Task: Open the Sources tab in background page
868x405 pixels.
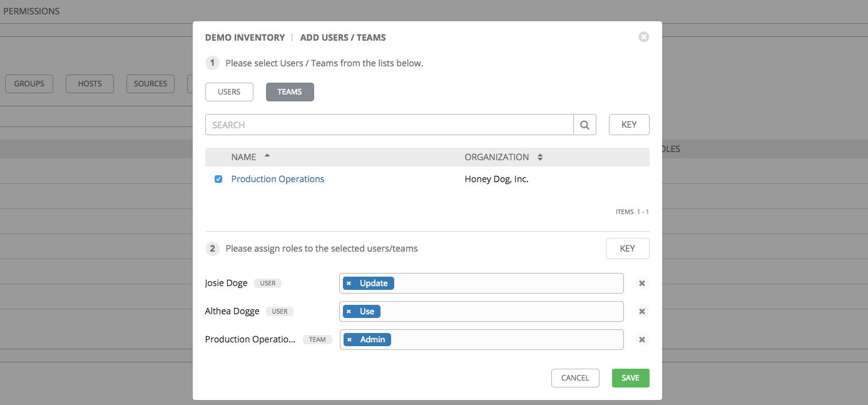Action: coord(150,84)
